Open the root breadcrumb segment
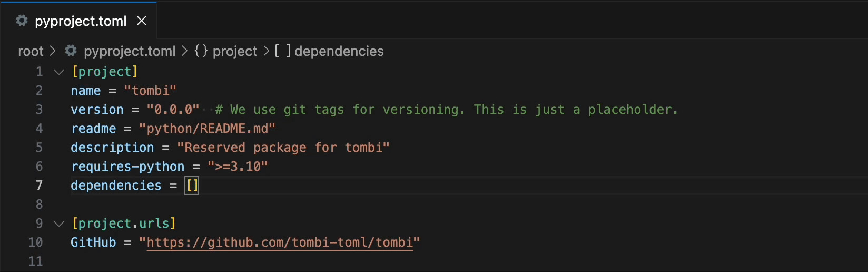 31,51
